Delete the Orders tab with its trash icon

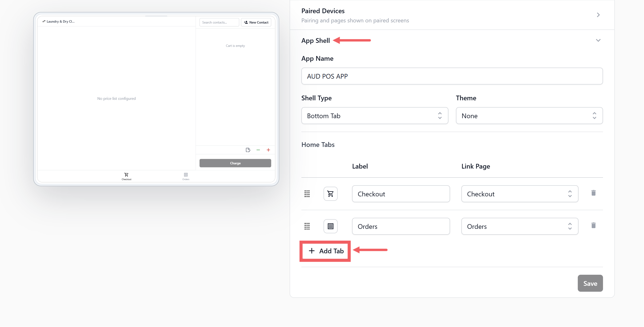point(594,225)
